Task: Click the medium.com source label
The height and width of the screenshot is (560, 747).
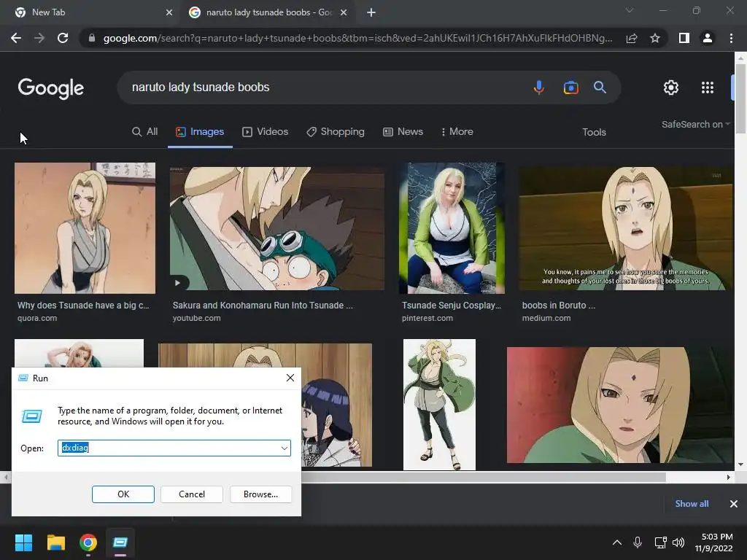Action: point(546,318)
